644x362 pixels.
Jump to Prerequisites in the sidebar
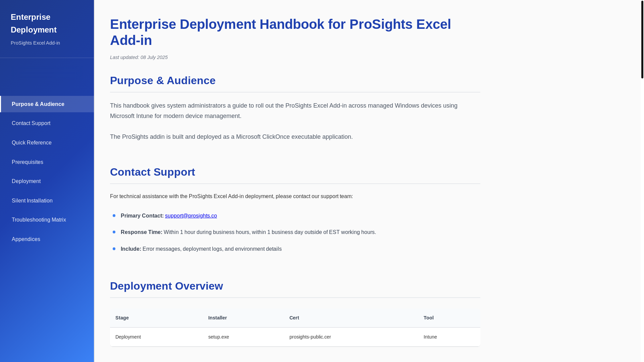[47, 162]
